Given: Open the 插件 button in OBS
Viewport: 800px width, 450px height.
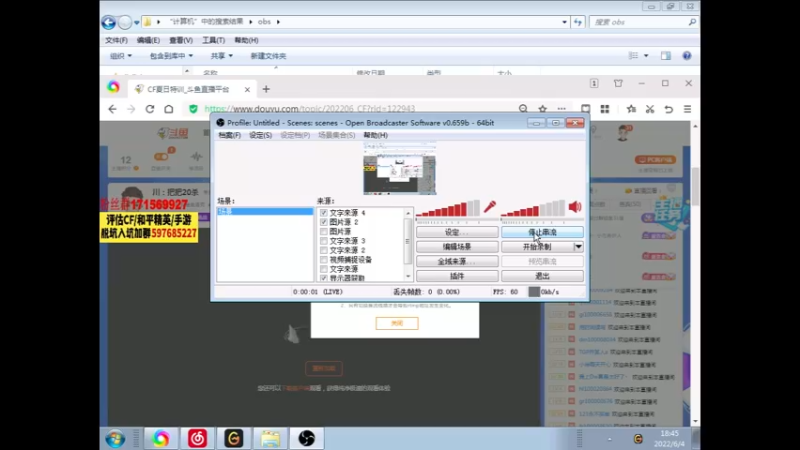Looking at the screenshot, I should [x=457, y=276].
